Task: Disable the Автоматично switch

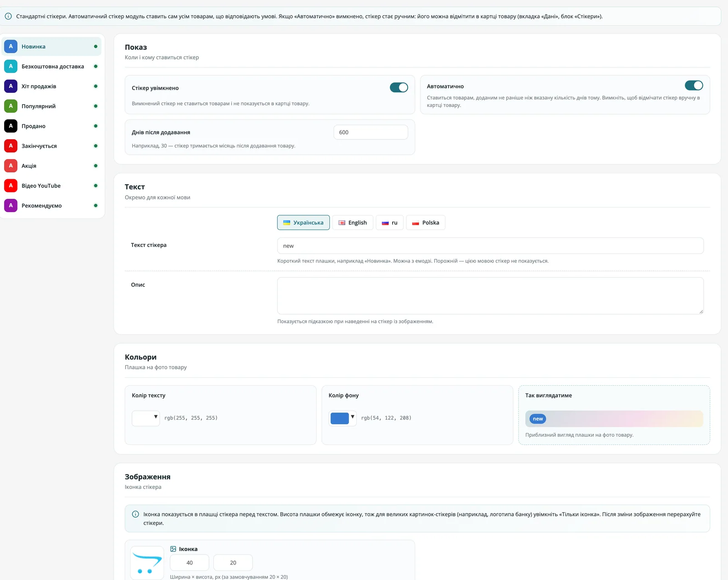Action: pos(694,86)
